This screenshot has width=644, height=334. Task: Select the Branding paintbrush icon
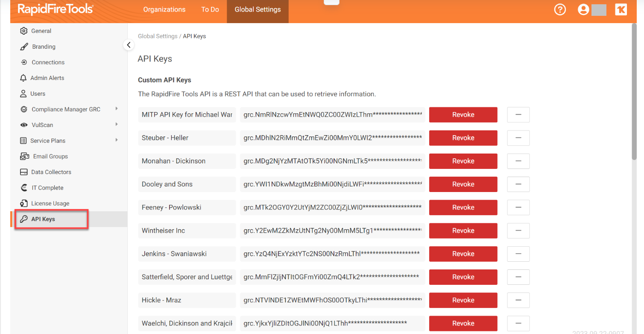click(24, 47)
